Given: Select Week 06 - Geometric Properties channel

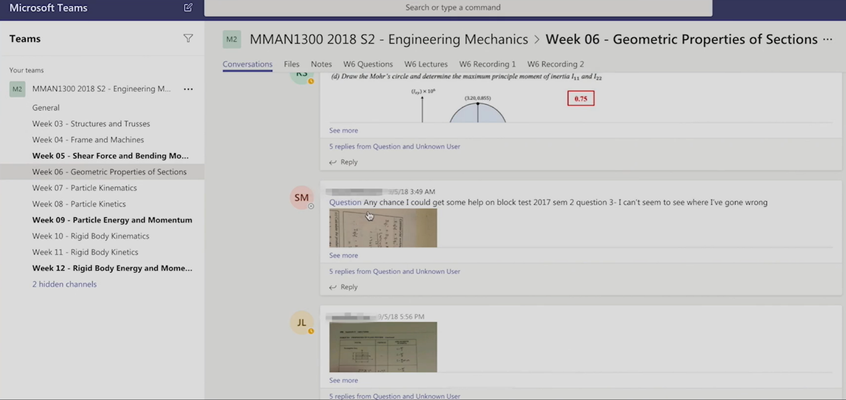Looking at the screenshot, I should pos(102,172).
